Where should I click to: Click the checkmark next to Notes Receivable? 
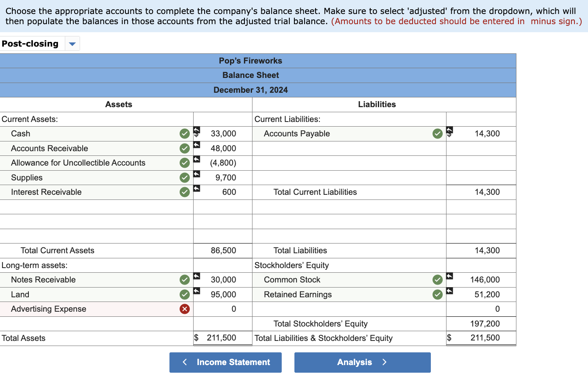click(x=184, y=280)
